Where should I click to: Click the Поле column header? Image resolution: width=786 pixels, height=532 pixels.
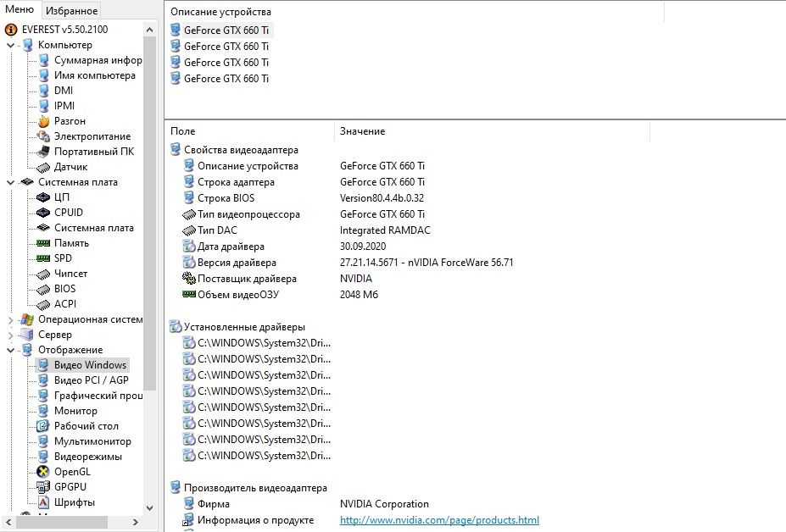click(182, 131)
